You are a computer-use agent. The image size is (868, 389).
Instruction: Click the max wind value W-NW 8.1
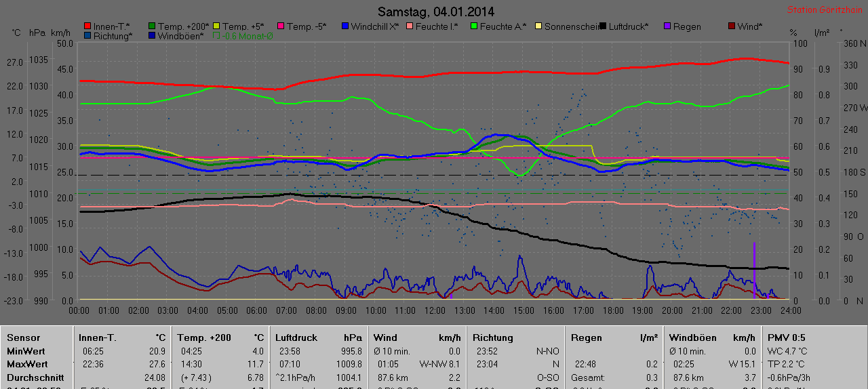[440, 364]
